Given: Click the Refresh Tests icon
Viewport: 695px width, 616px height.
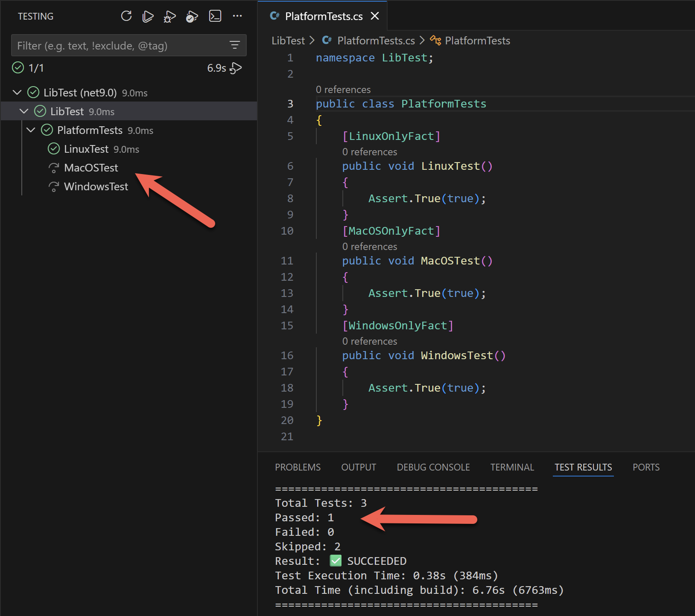Looking at the screenshot, I should 126,16.
